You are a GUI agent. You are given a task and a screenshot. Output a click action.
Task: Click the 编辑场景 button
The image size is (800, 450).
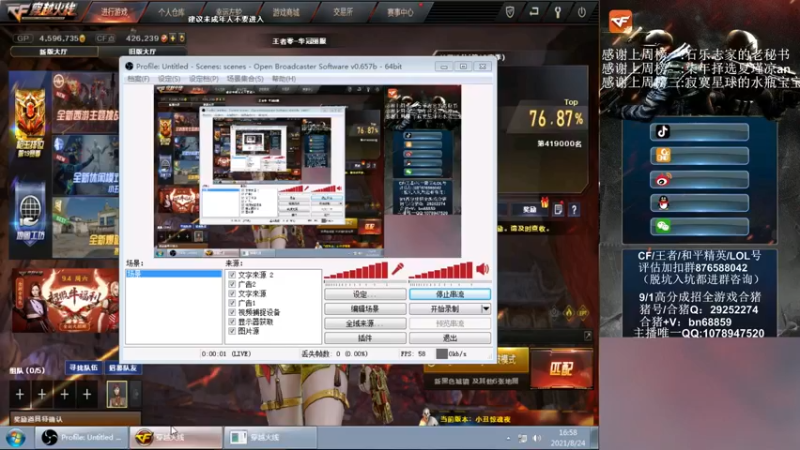pyautogui.click(x=365, y=309)
